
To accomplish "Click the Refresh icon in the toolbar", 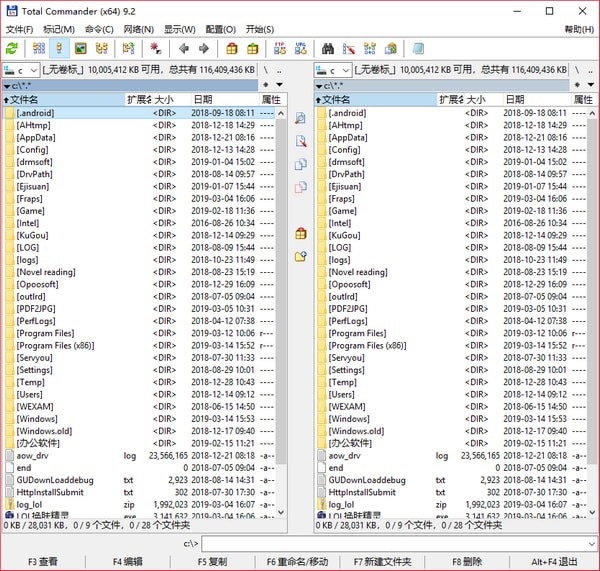I will pyautogui.click(x=12, y=48).
